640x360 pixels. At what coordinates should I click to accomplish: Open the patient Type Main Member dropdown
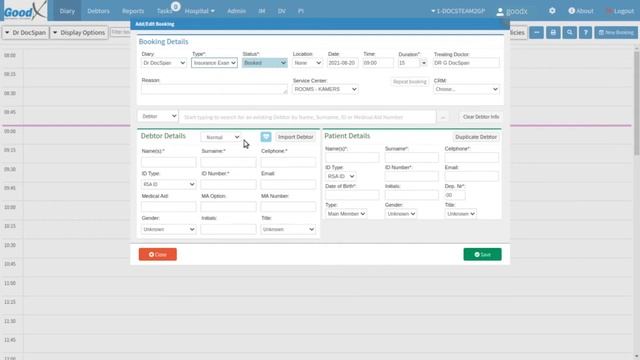coord(346,214)
